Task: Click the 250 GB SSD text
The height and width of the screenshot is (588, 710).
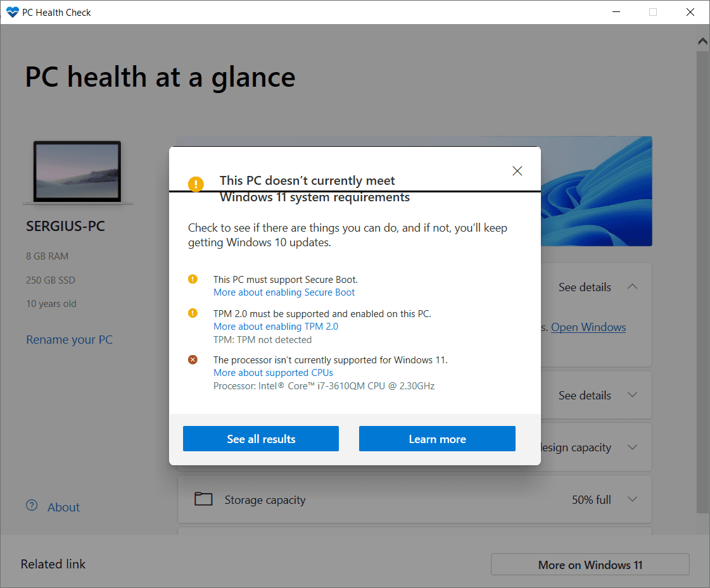Action: coord(51,280)
